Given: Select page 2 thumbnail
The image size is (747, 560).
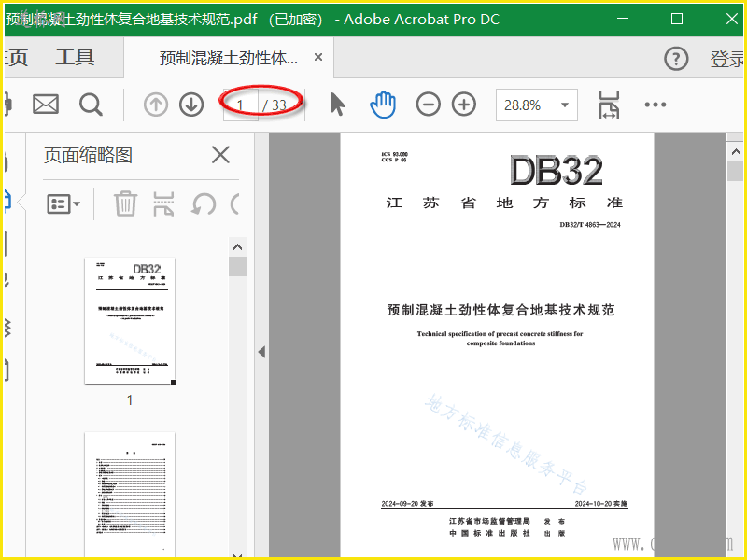Looking at the screenshot, I should point(130,496).
